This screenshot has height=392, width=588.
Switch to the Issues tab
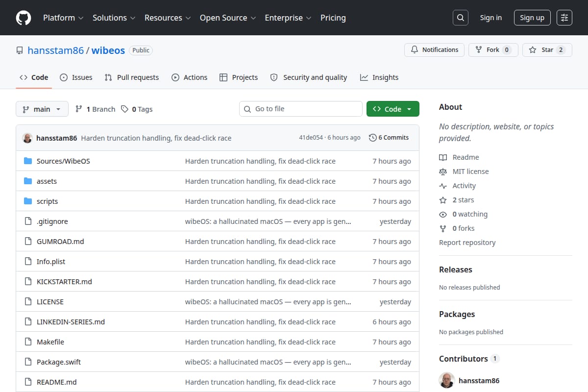(x=76, y=77)
